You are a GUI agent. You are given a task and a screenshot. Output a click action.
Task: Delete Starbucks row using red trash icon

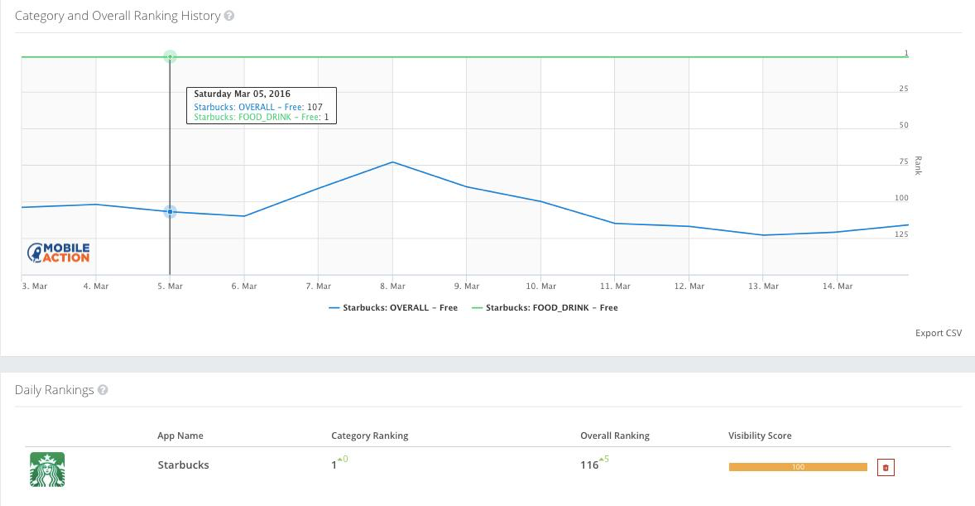[x=885, y=467]
